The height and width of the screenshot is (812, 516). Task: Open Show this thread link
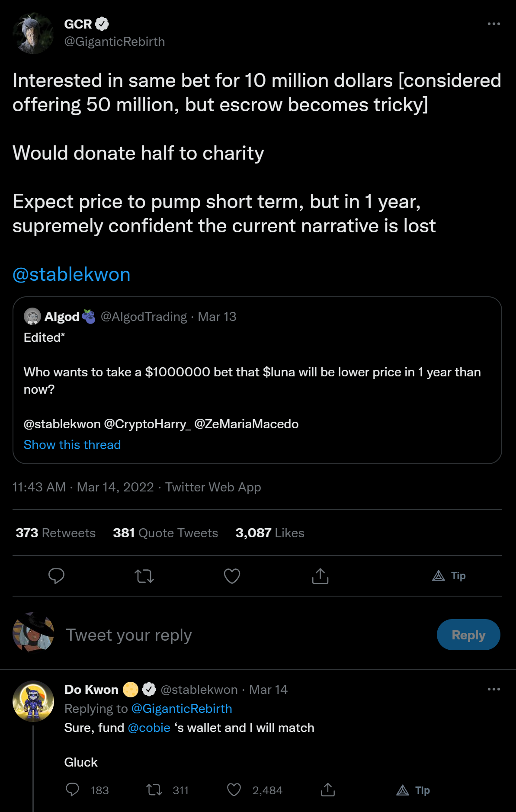point(72,445)
